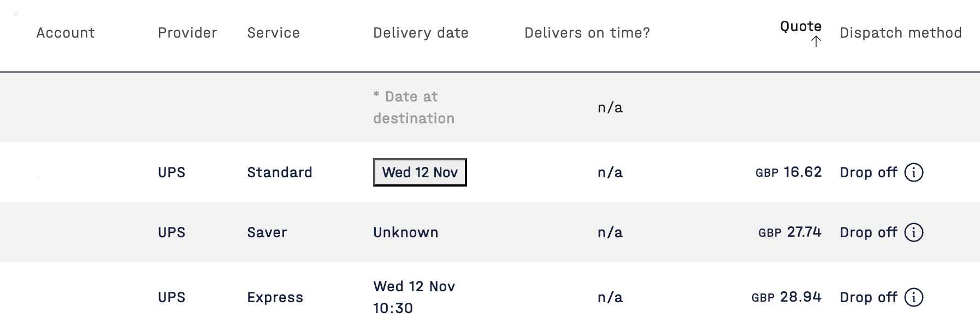Click the Quote column header
This screenshot has height=324, width=980.
click(x=800, y=26)
